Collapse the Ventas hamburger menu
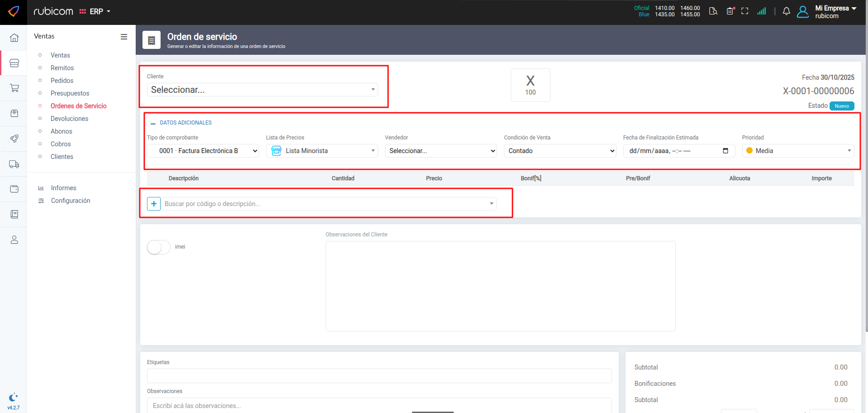Image resolution: width=868 pixels, height=413 pixels. tap(123, 37)
